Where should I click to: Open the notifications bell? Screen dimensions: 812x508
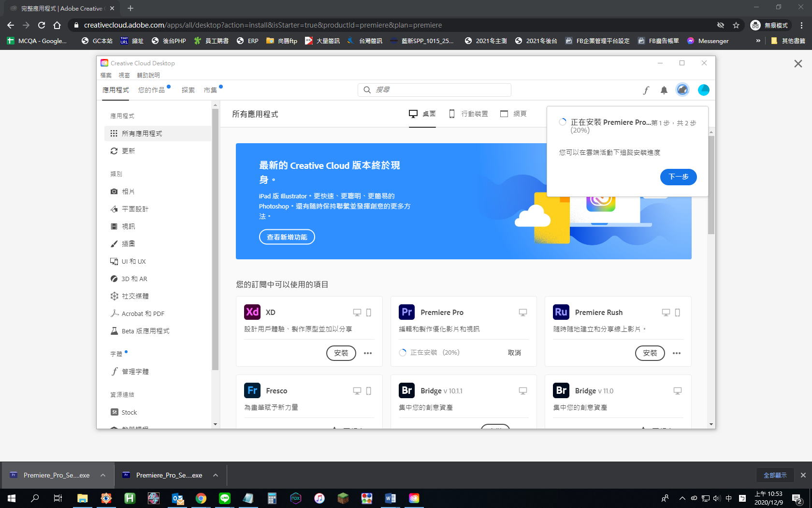(x=664, y=90)
